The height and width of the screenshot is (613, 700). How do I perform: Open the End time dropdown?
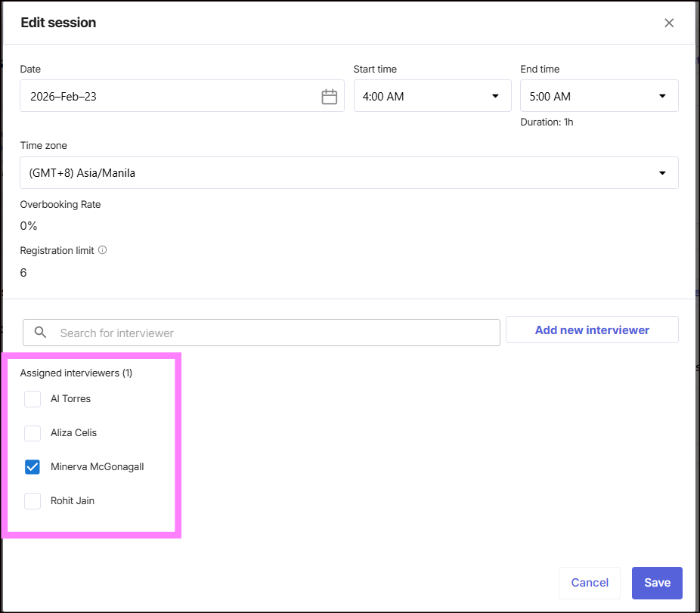[599, 96]
